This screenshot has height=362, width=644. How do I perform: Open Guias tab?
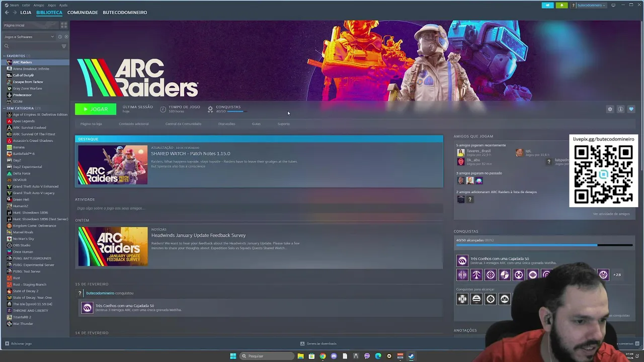point(256,124)
